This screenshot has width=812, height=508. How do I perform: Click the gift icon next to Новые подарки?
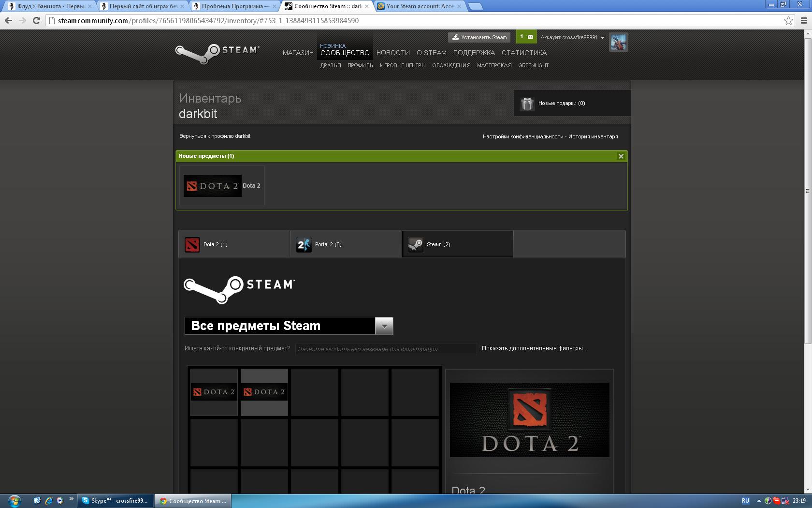pyautogui.click(x=527, y=104)
